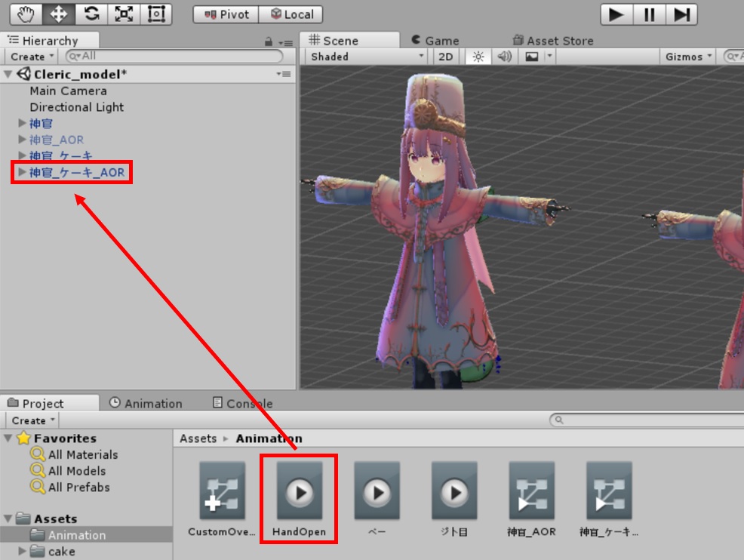Toggle scene lighting sun icon
The height and width of the screenshot is (560, 744).
(478, 57)
